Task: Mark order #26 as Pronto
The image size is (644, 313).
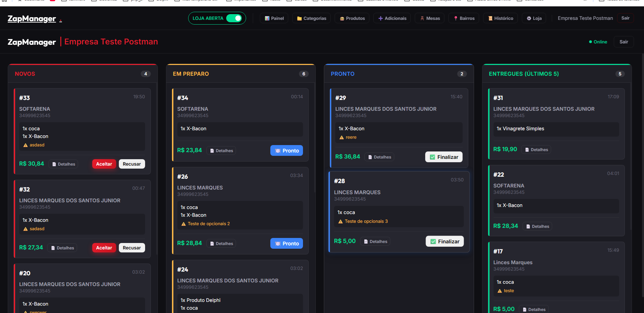Action: (286, 243)
